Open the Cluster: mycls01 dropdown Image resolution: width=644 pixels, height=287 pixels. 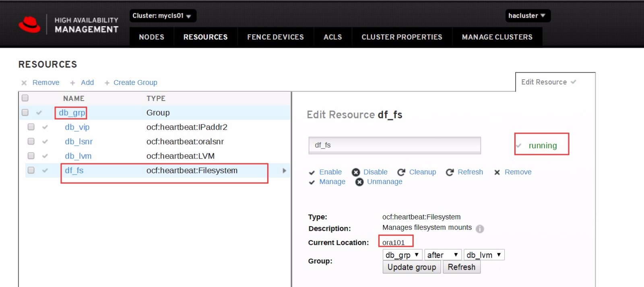click(x=163, y=16)
